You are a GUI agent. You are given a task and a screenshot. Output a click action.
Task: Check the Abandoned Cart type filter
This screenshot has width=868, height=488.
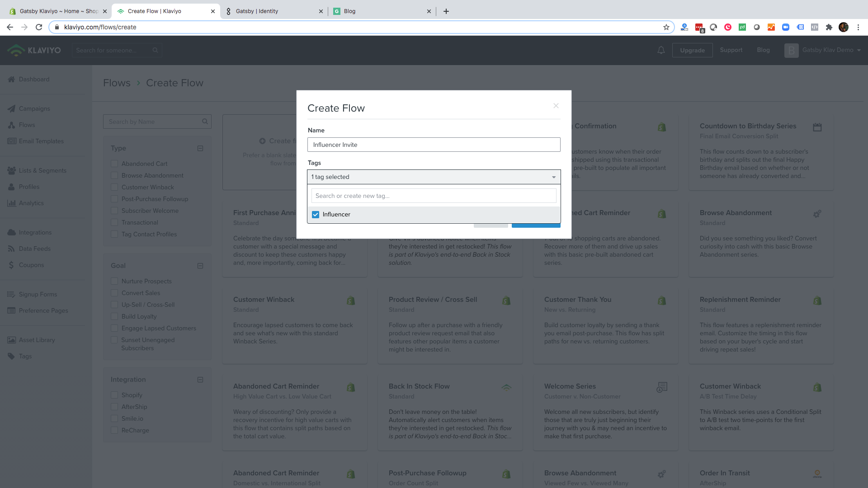tap(114, 164)
